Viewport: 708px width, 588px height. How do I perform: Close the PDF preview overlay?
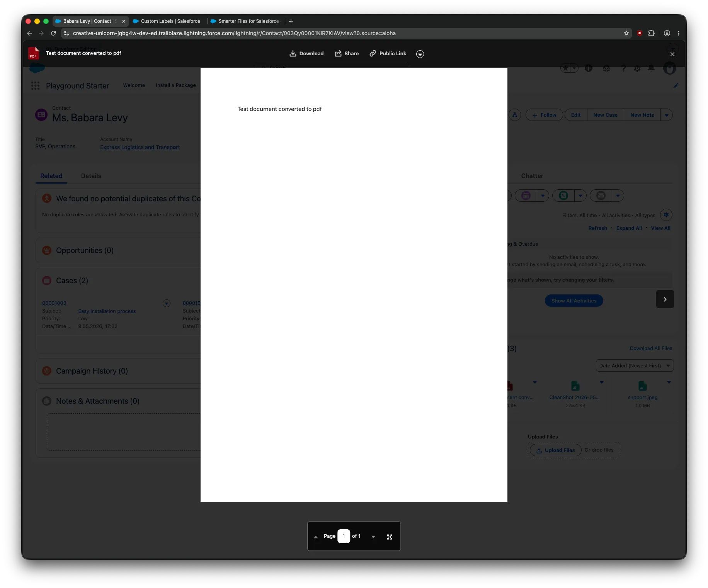(672, 54)
